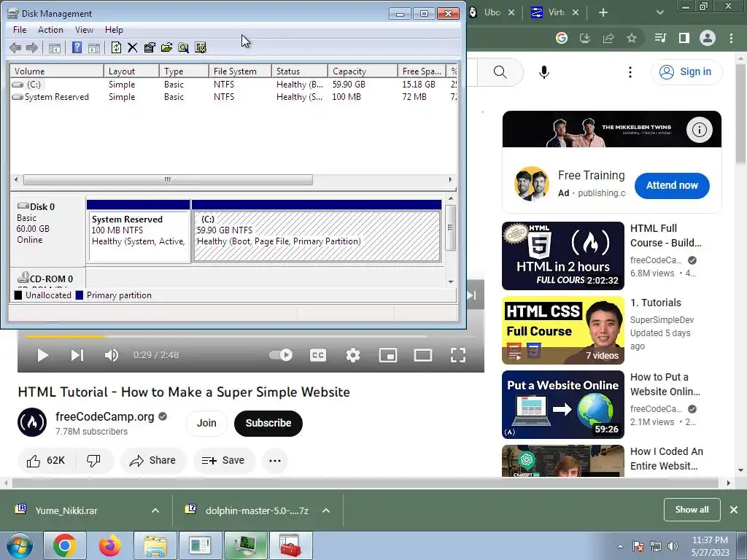
Task: Click the Chrome profile avatar icon
Action: [x=708, y=38]
